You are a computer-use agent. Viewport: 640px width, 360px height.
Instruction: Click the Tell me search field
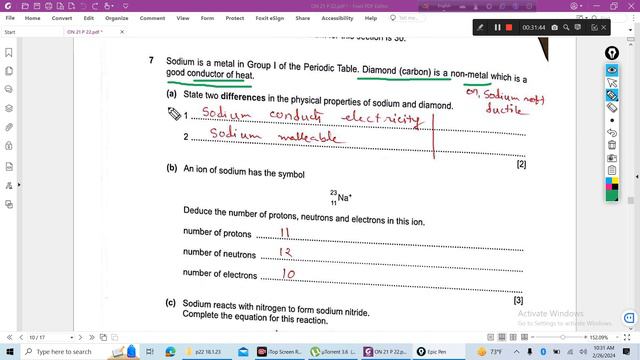pos(407,18)
